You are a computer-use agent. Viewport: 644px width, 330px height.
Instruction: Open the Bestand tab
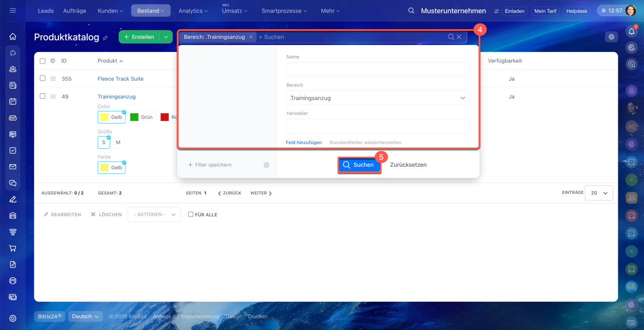pyautogui.click(x=150, y=11)
